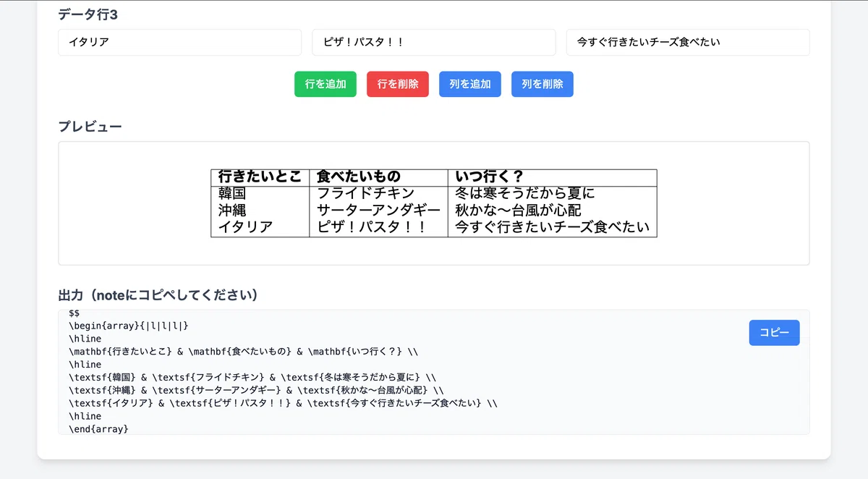Click the 出力（noteにコピペしてください） heading
The height and width of the screenshot is (479, 868).
[x=158, y=295]
